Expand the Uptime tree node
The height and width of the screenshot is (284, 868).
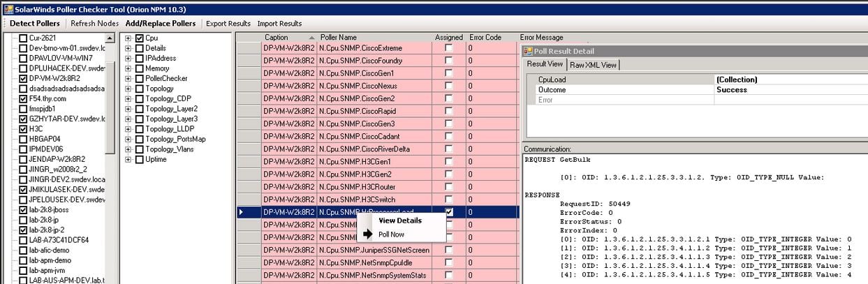(x=128, y=159)
